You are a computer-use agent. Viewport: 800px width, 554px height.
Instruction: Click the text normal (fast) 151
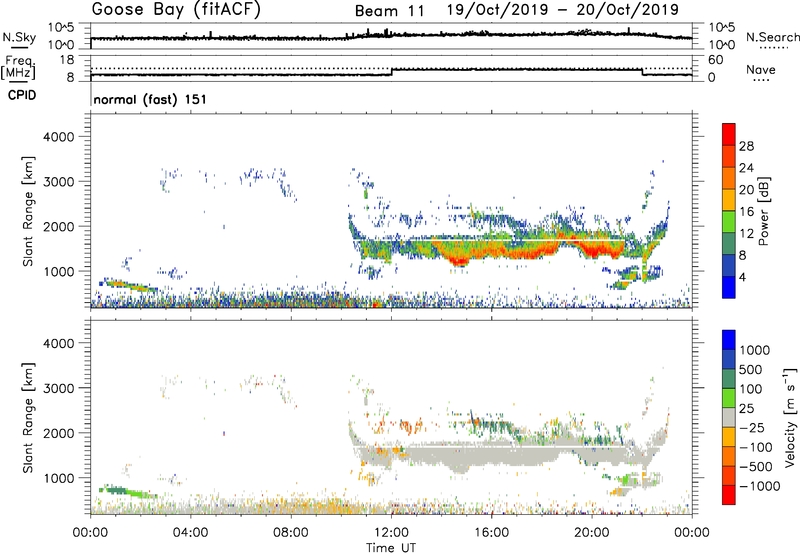coord(150,99)
